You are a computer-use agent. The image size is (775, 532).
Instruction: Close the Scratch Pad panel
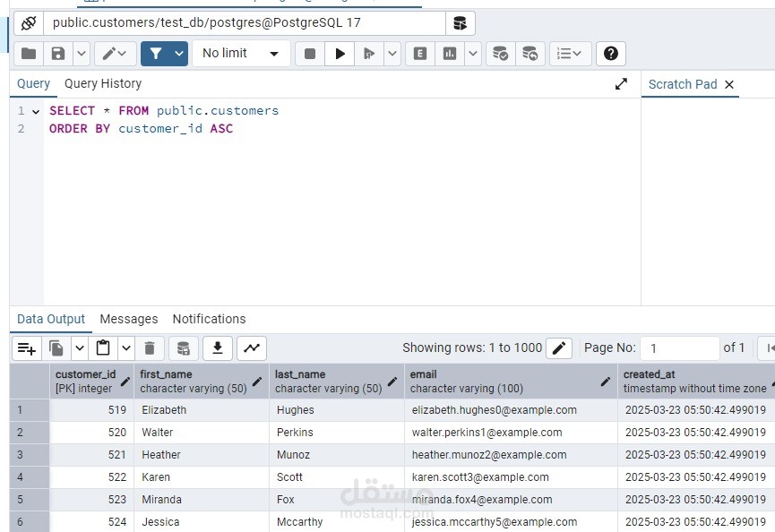coord(729,84)
